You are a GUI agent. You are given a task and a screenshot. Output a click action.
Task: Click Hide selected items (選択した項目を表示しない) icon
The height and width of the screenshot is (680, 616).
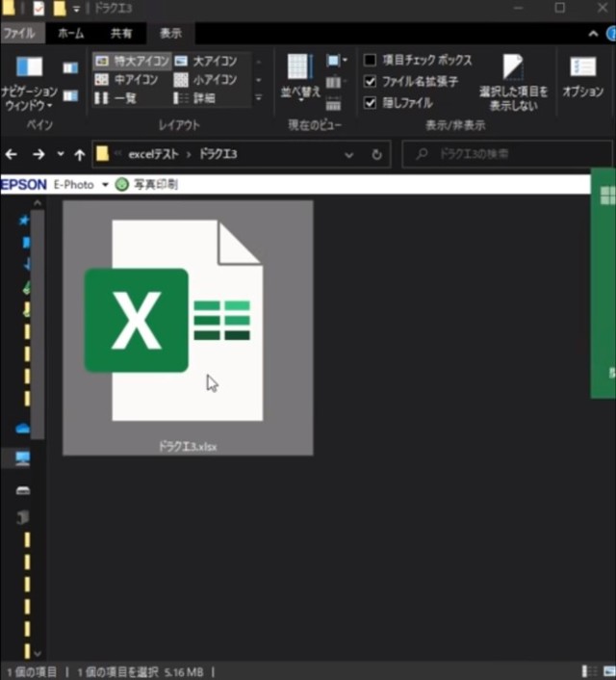point(513,81)
